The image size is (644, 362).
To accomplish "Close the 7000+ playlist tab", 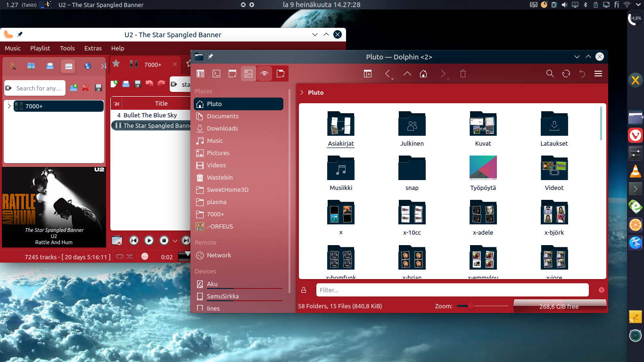I will (x=174, y=65).
